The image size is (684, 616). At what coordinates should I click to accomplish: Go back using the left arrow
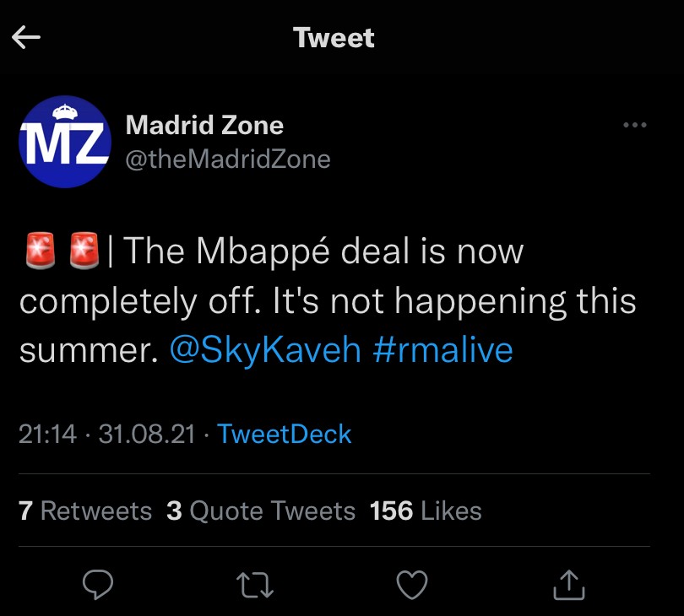(x=27, y=38)
